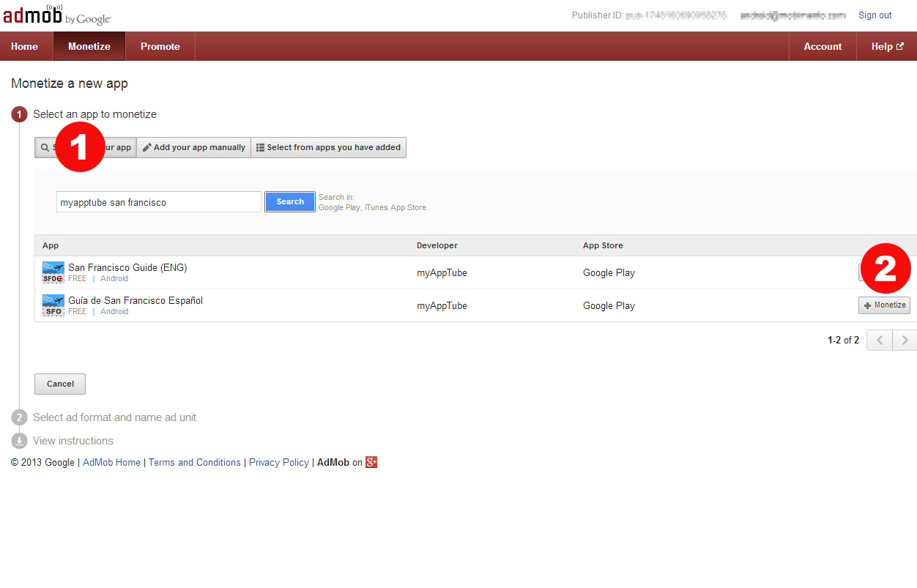Open Terms and Conditions link

(x=195, y=462)
